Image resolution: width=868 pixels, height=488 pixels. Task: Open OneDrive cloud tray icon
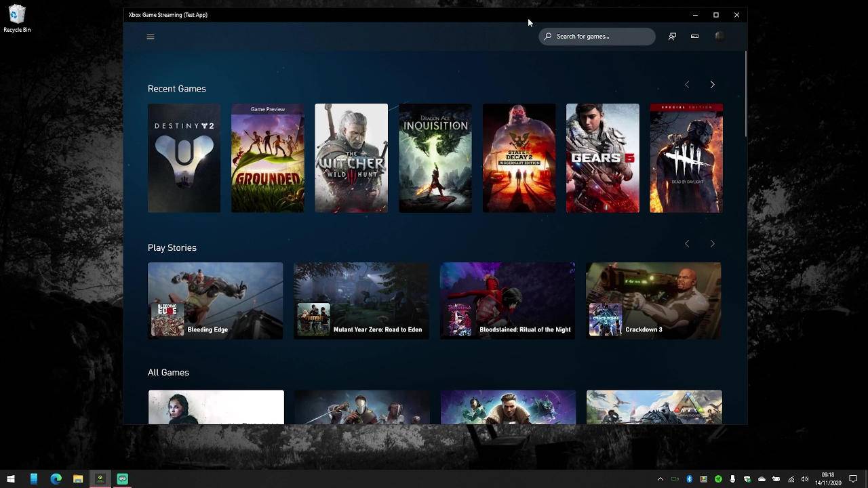pos(762,479)
